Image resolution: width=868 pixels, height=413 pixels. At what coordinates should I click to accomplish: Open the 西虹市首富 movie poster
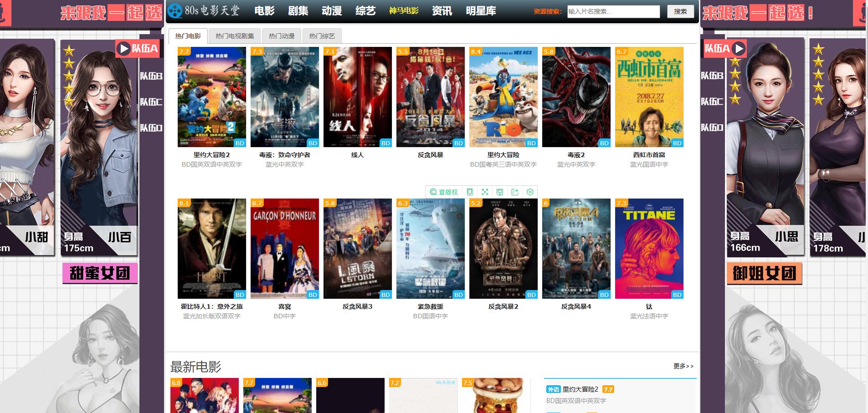pos(649,97)
